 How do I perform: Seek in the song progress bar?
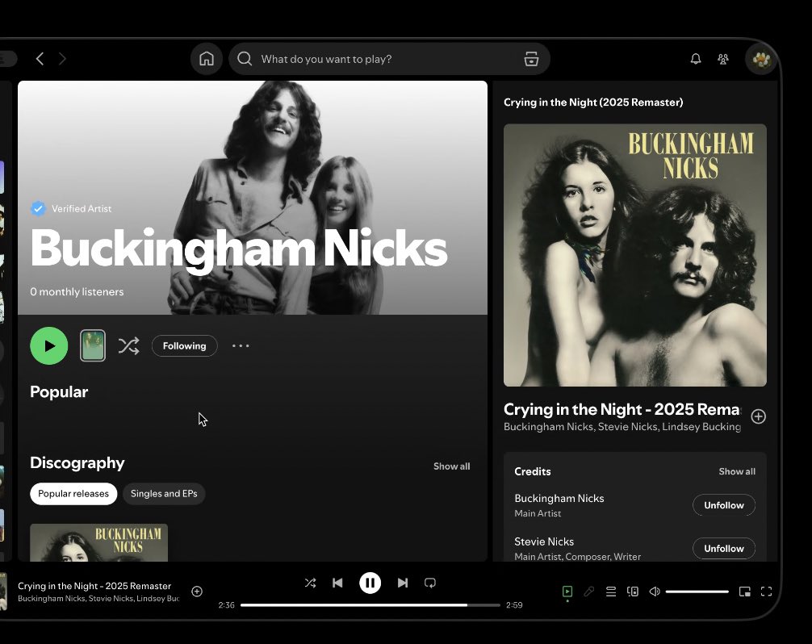[x=370, y=605]
